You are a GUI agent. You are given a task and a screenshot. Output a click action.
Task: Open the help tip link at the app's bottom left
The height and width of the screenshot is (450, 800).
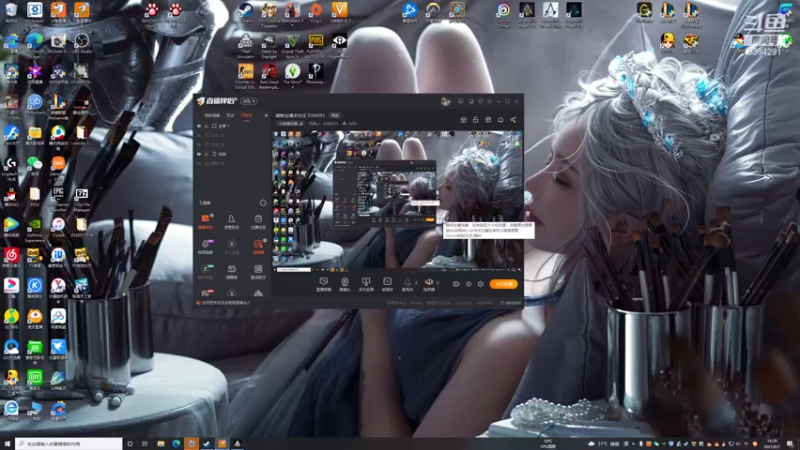click(x=223, y=303)
